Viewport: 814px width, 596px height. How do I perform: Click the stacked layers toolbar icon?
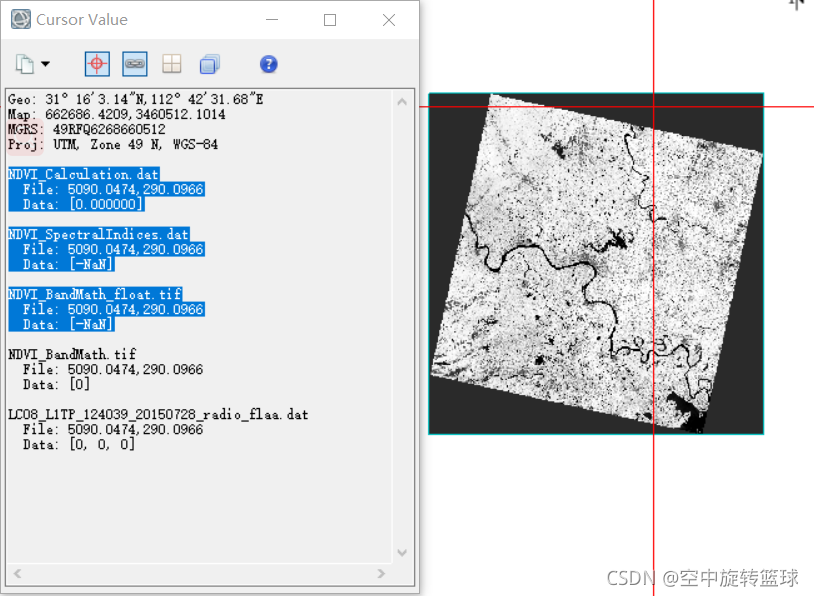[209, 64]
